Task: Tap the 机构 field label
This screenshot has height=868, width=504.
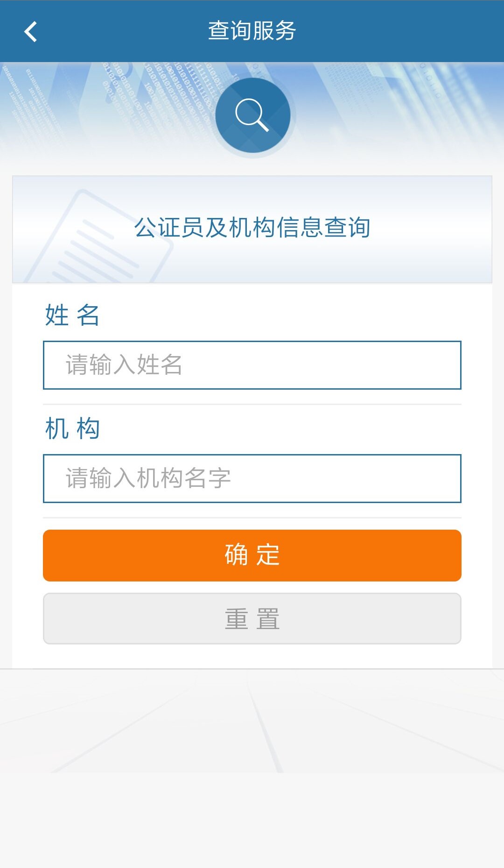Action: click(x=72, y=428)
